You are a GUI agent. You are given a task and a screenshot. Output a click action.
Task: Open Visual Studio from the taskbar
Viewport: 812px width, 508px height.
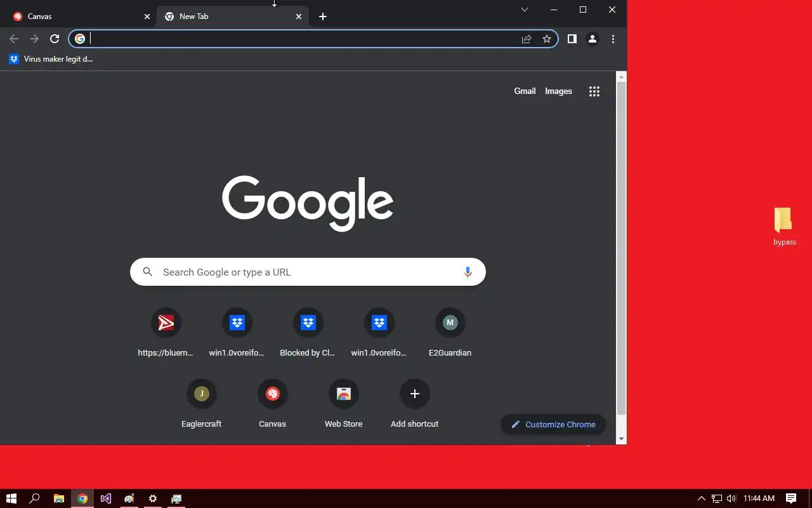click(106, 498)
